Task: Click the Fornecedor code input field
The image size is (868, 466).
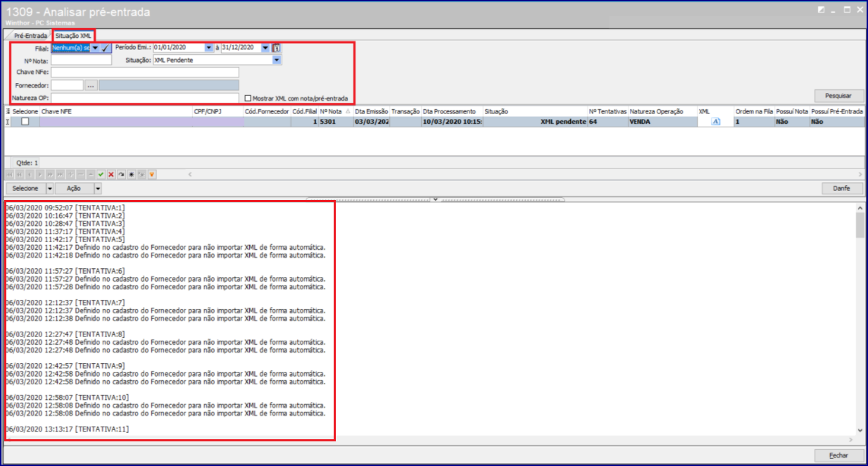Action: pyautogui.click(x=68, y=85)
